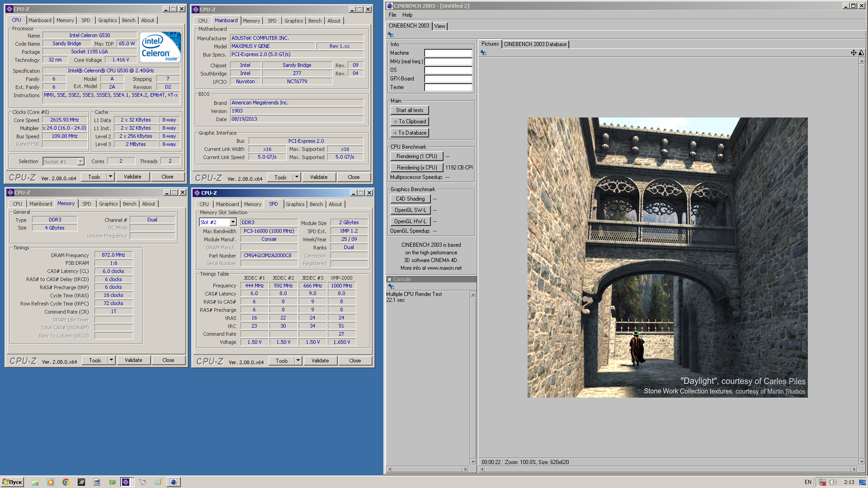The height and width of the screenshot is (488, 868).
Task: Open the network status tray icon
Action: point(822,482)
